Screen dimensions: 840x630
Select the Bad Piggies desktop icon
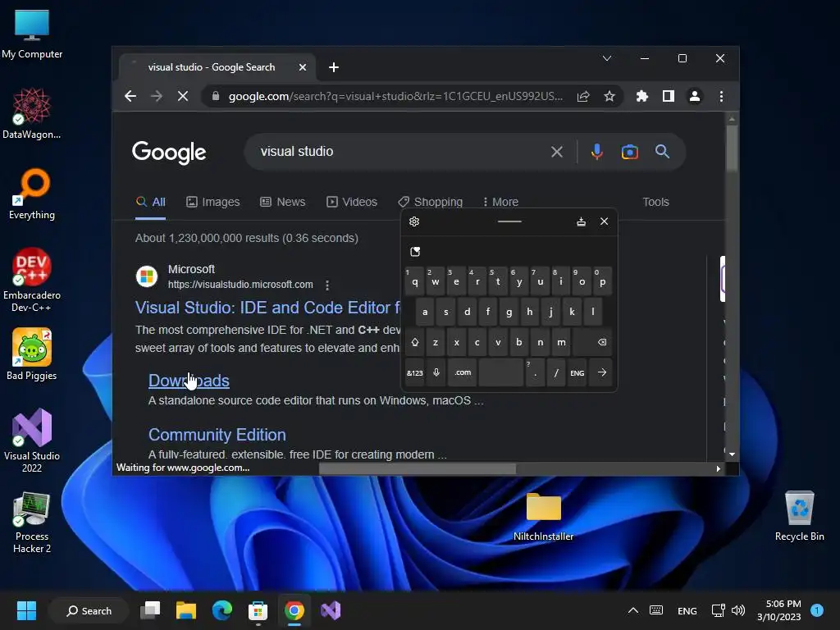point(32,354)
